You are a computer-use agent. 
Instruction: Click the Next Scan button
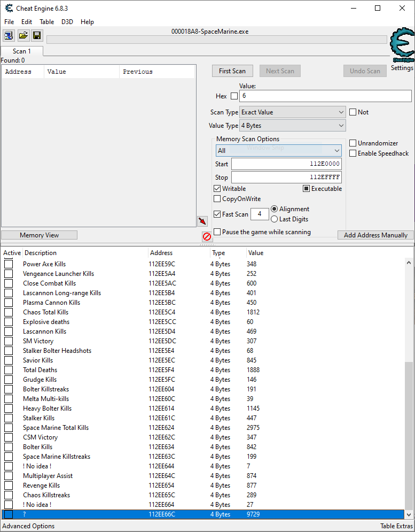(280, 71)
